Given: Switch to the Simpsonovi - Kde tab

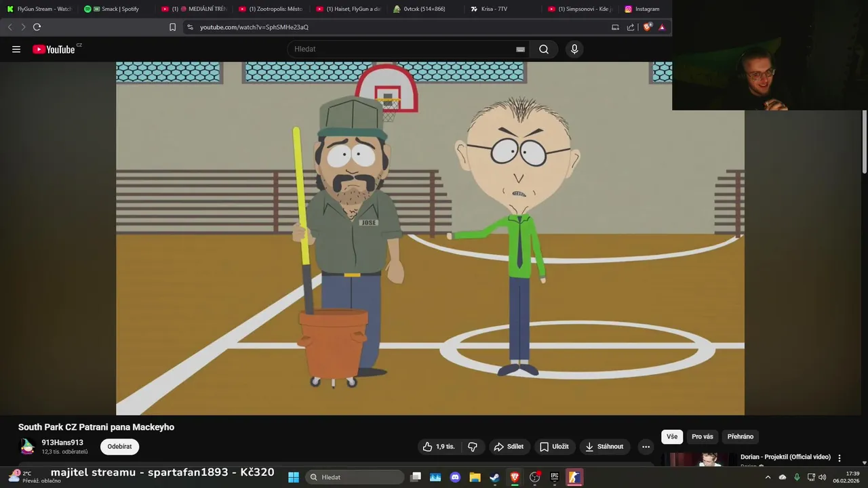Looking at the screenshot, I should pyautogui.click(x=580, y=9).
